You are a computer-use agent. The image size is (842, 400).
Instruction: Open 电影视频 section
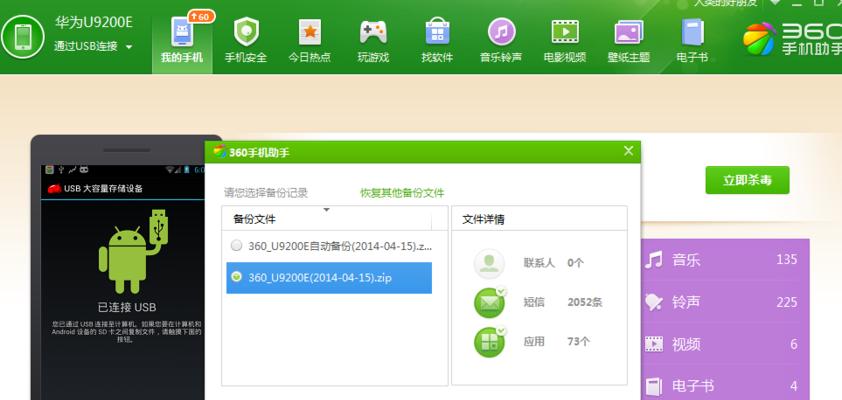[x=565, y=40]
